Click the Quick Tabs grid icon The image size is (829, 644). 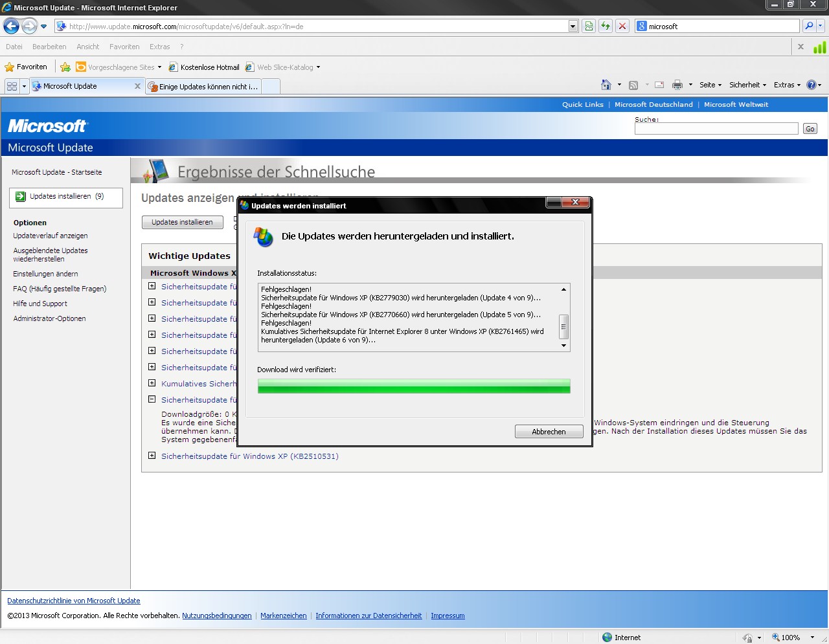coord(12,86)
